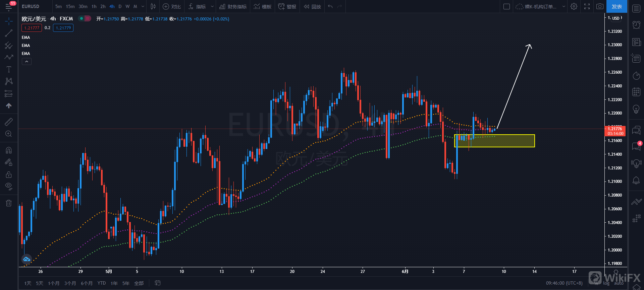The width and height of the screenshot is (644, 290).
Task: Open the public chat panel
Action: pos(636,130)
